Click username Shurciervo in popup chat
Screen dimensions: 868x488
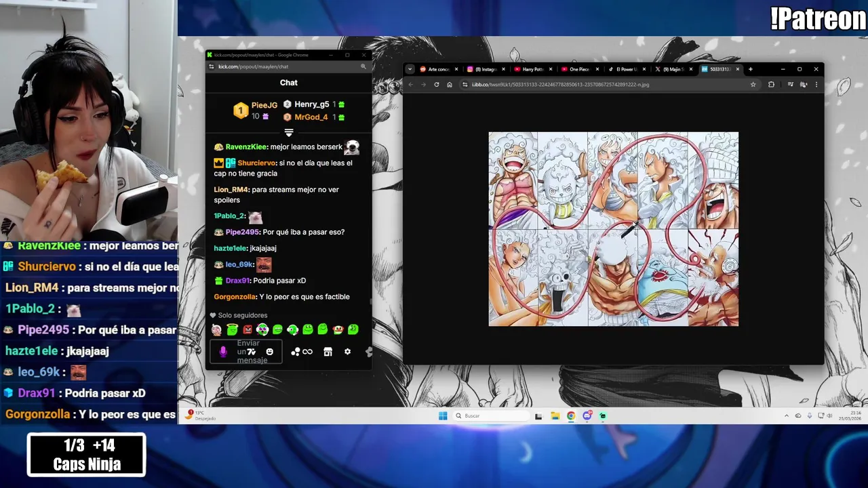[256, 163]
